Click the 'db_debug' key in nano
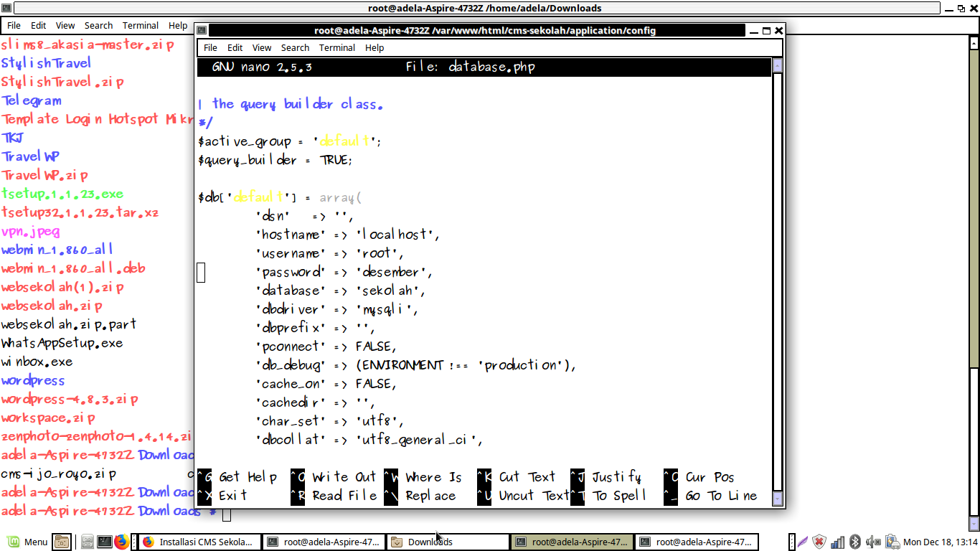 coord(291,366)
